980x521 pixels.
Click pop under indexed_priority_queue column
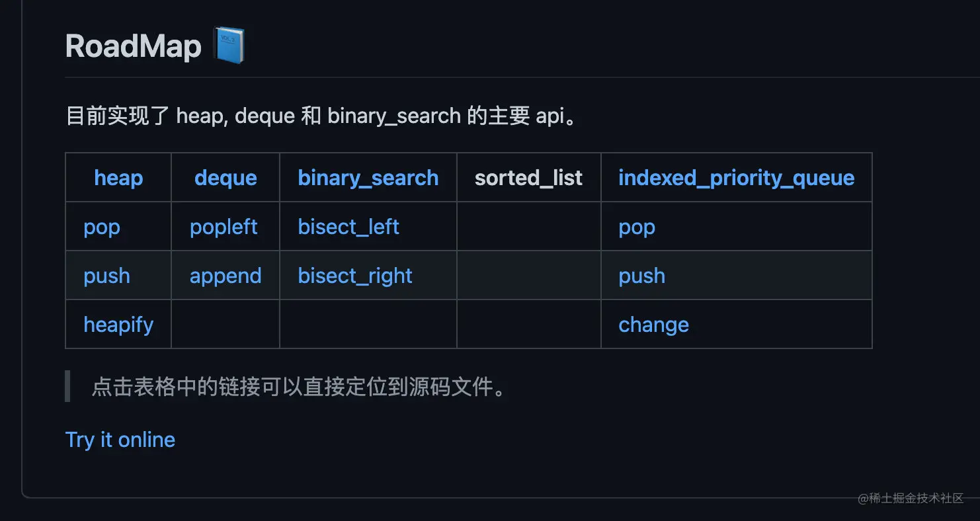637,227
